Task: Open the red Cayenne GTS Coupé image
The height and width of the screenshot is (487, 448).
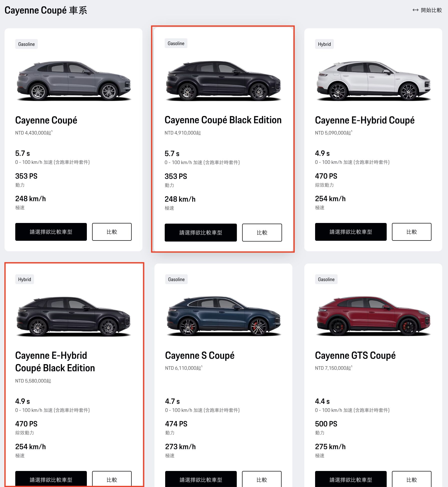Action: pos(373,316)
